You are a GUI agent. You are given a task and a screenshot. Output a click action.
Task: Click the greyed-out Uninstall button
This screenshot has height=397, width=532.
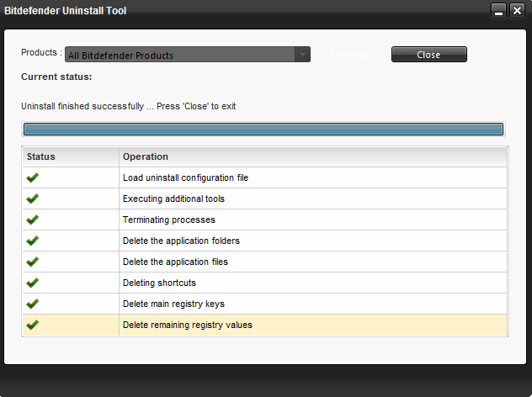click(x=350, y=55)
